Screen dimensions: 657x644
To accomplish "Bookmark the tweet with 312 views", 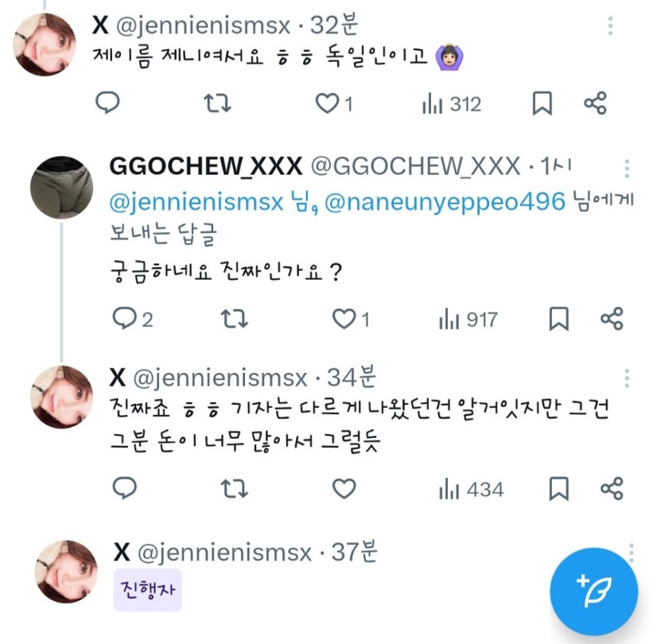I will pos(542,103).
